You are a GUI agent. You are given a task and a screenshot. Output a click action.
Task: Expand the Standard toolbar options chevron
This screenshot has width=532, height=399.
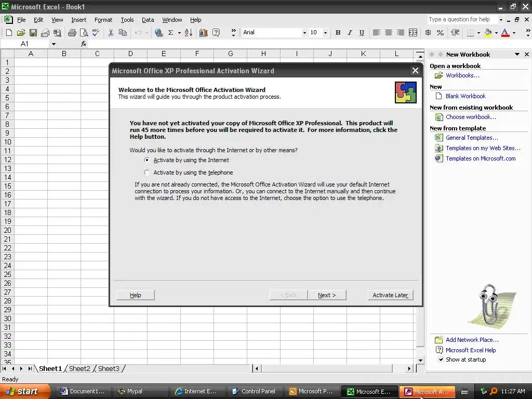(233, 33)
